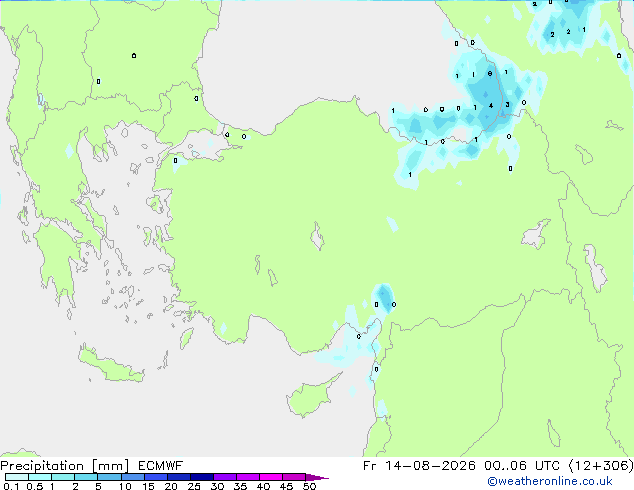Click the "3" precipitation value on map
634x490 pixels.
[x=507, y=105]
